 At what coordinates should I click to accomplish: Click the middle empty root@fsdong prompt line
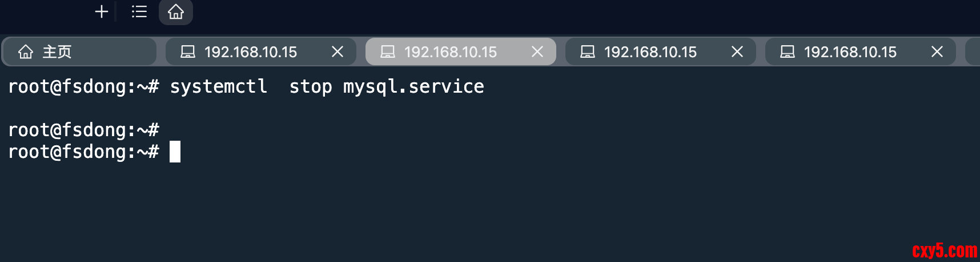[x=83, y=130]
